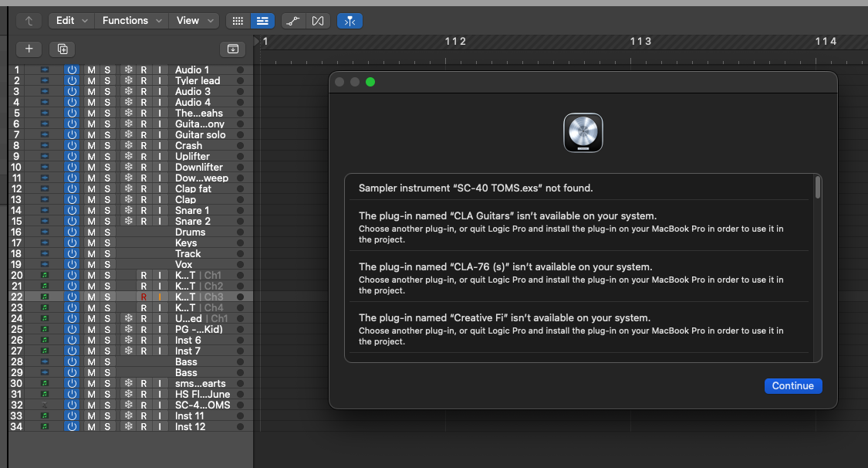Open the Edit menu

tap(72, 21)
